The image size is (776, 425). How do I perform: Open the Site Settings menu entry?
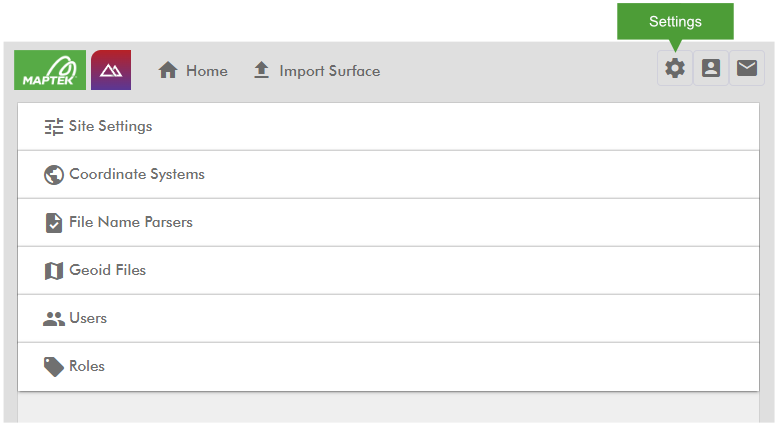388,127
